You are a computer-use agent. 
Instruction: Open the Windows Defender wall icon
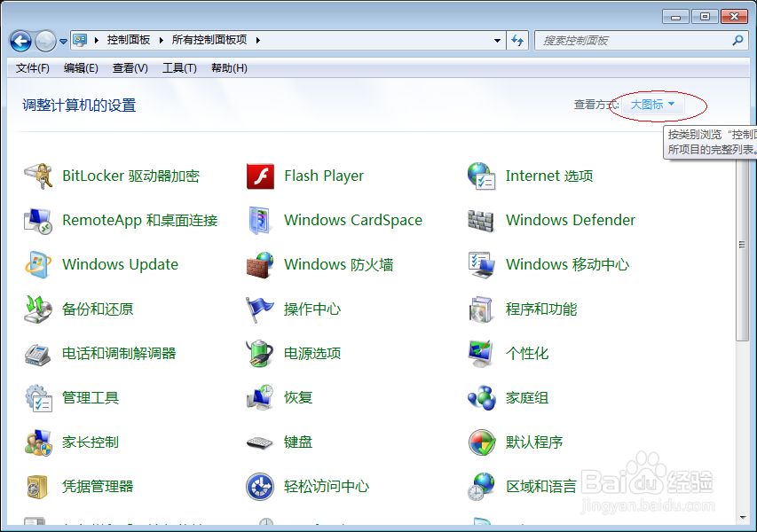click(481, 221)
